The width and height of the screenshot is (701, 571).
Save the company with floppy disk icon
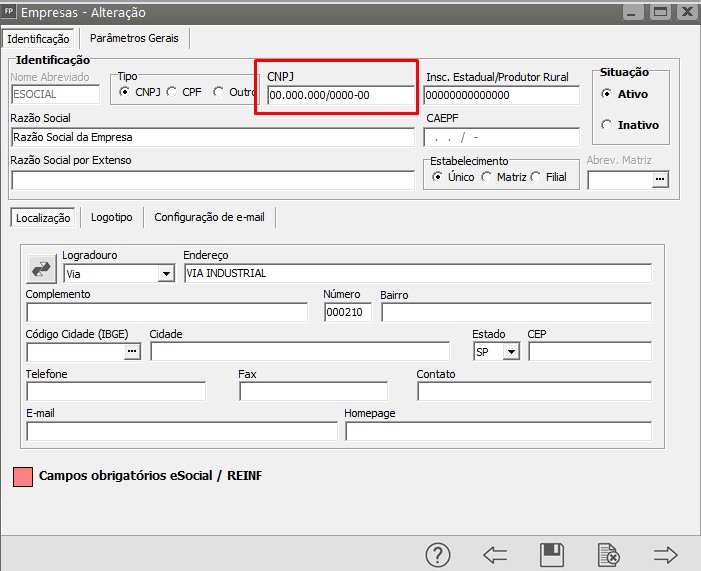[x=551, y=555]
